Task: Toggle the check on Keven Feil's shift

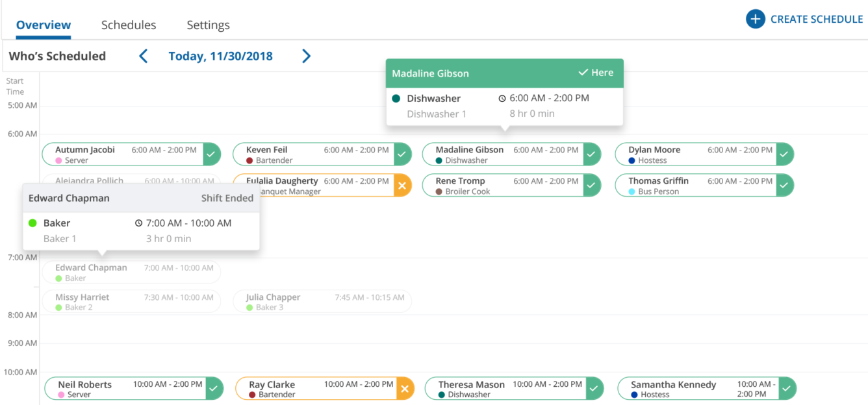Action: 402,154
